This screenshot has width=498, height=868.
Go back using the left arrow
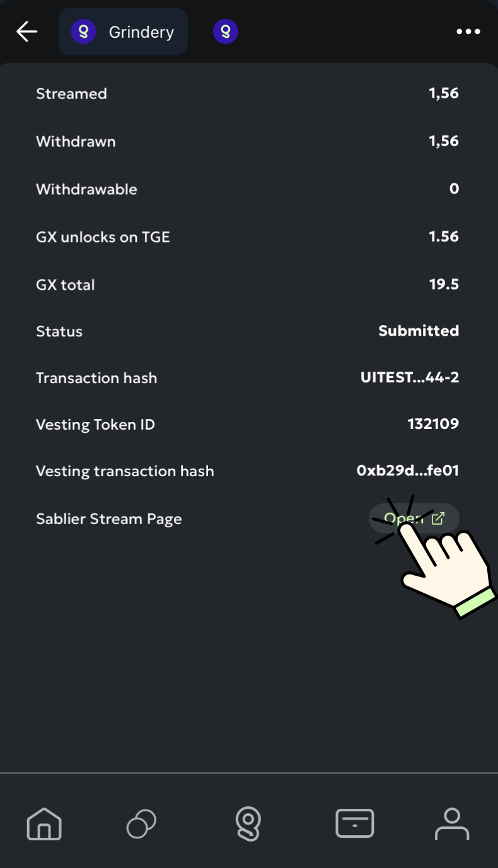tap(27, 31)
